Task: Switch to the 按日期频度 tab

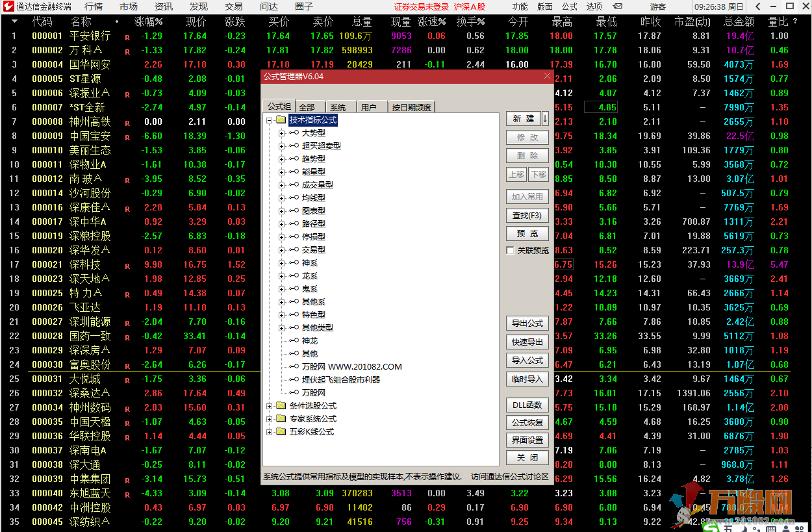Action: pyautogui.click(x=411, y=107)
